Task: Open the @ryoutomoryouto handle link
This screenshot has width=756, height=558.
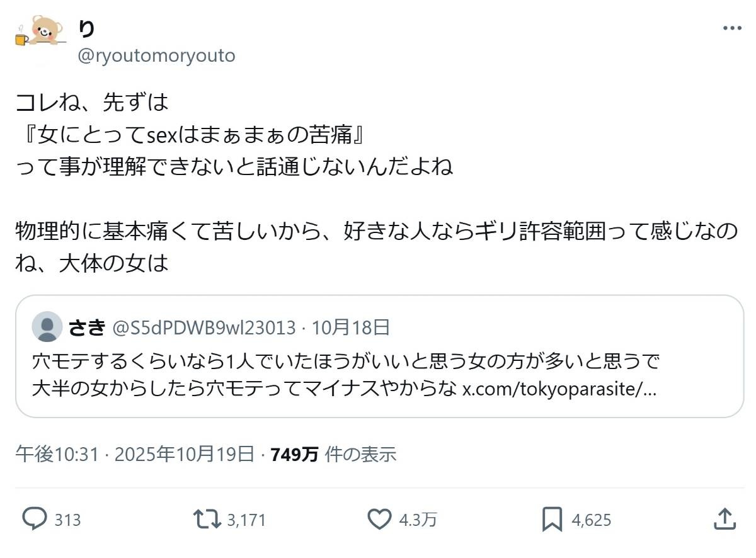Action: click(156, 56)
